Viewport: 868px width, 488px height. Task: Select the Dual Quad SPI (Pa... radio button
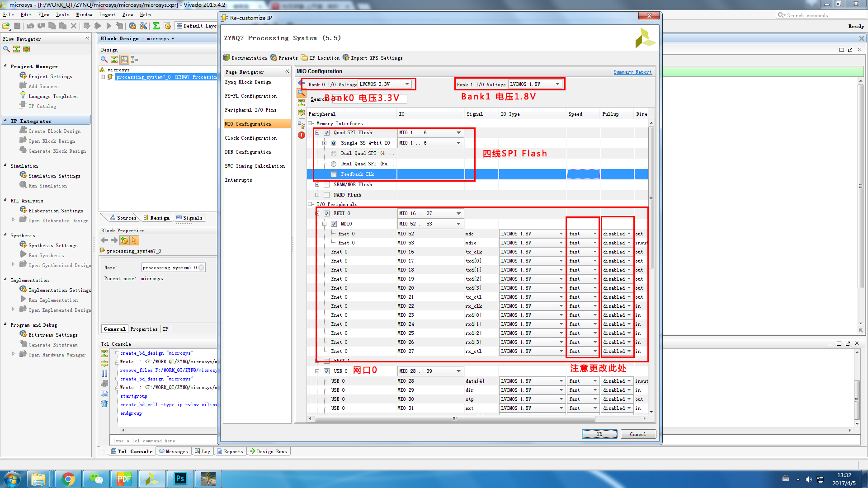[334, 164]
